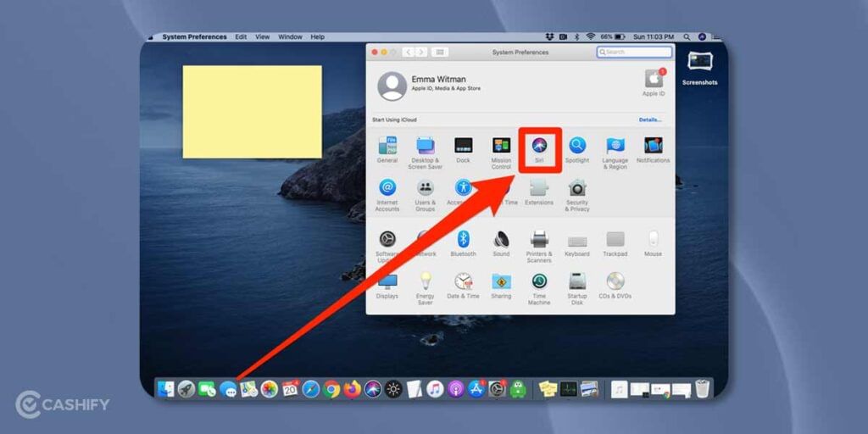
Task: Launch Siri from the Dock
Action: click(373, 389)
